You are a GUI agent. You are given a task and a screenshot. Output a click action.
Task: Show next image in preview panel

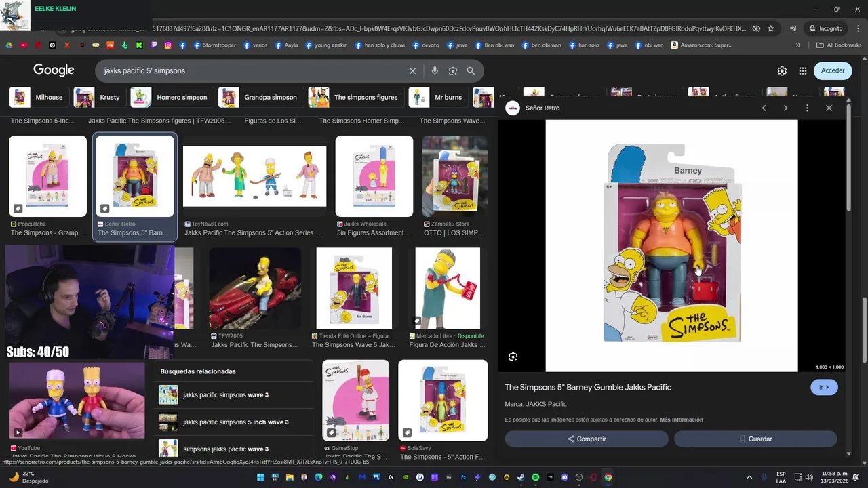(785, 108)
